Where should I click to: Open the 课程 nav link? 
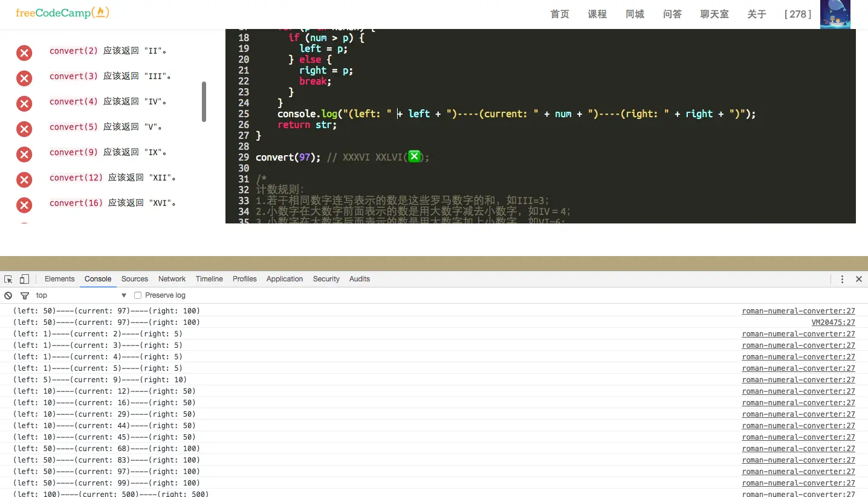tap(597, 14)
